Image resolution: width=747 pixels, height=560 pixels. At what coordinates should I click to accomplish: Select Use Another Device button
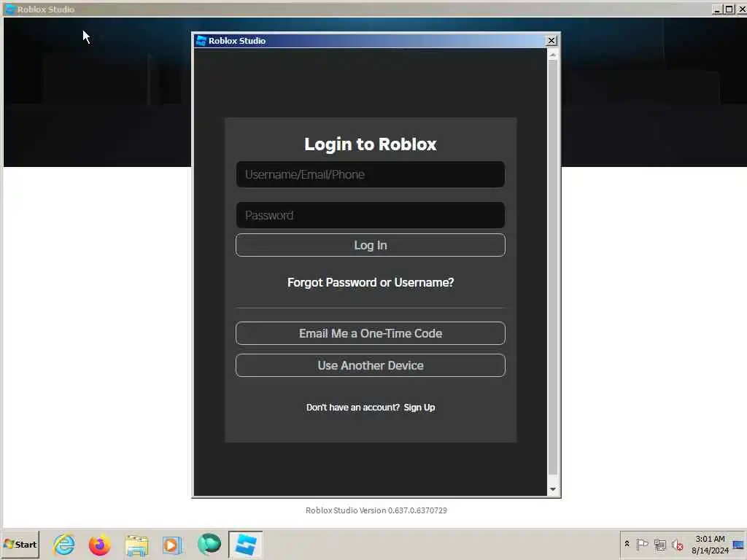(370, 365)
